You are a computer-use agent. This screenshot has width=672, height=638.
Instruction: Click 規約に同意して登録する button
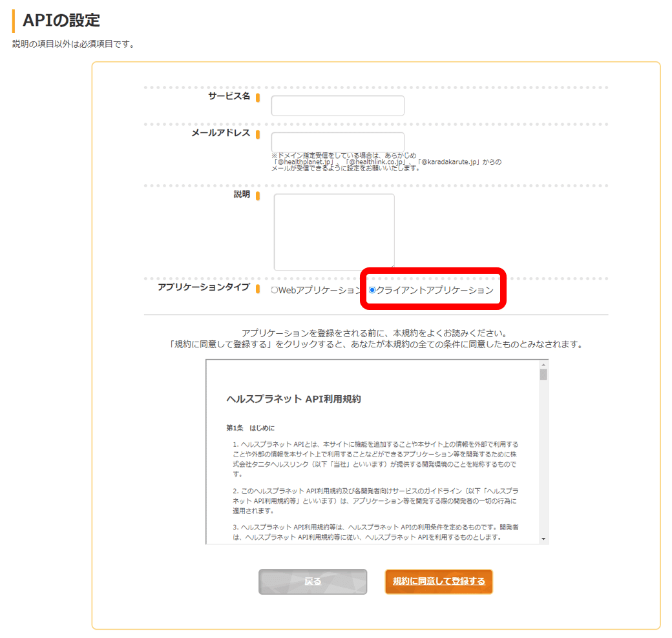pyautogui.click(x=439, y=581)
